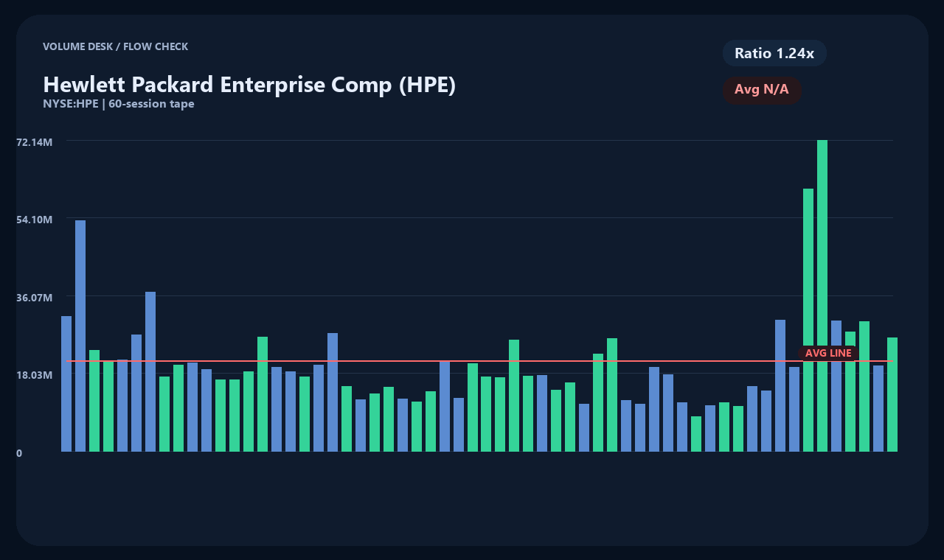This screenshot has width=944, height=560.
Task: Click the shortest green volume bar
Action: (x=696, y=434)
